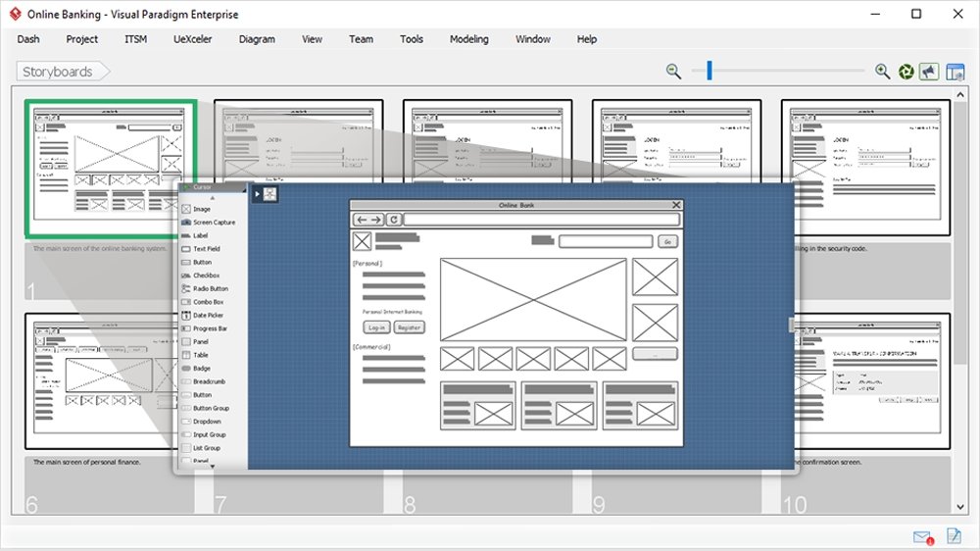This screenshot has height=551, width=980.
Task: Click caption 'The main screen of personal finance.'
Action: pos(87,462)
